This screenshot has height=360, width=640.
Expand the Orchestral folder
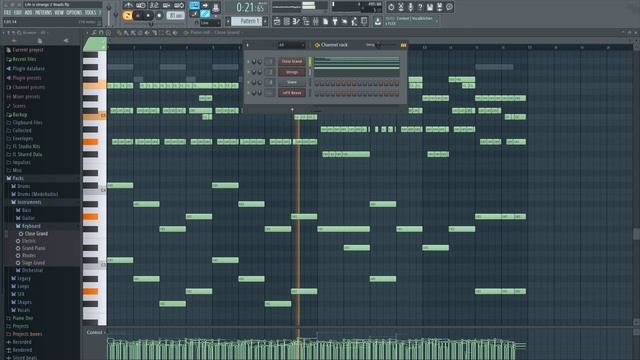tap(29, 270)
